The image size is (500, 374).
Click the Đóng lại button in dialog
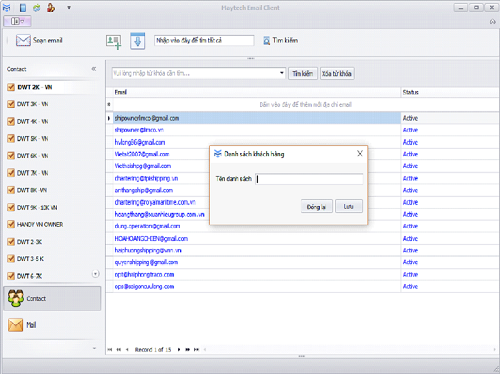click(x=316, y=207)
